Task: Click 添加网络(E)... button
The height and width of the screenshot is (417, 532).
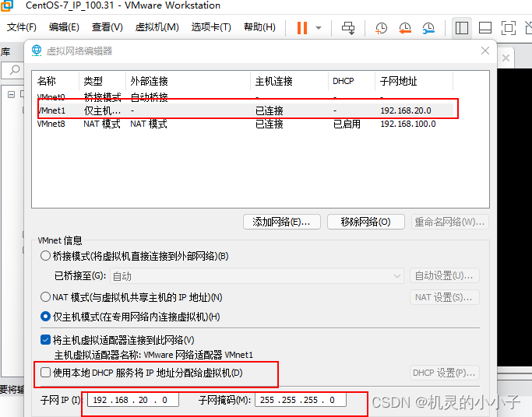Action: 282,222
